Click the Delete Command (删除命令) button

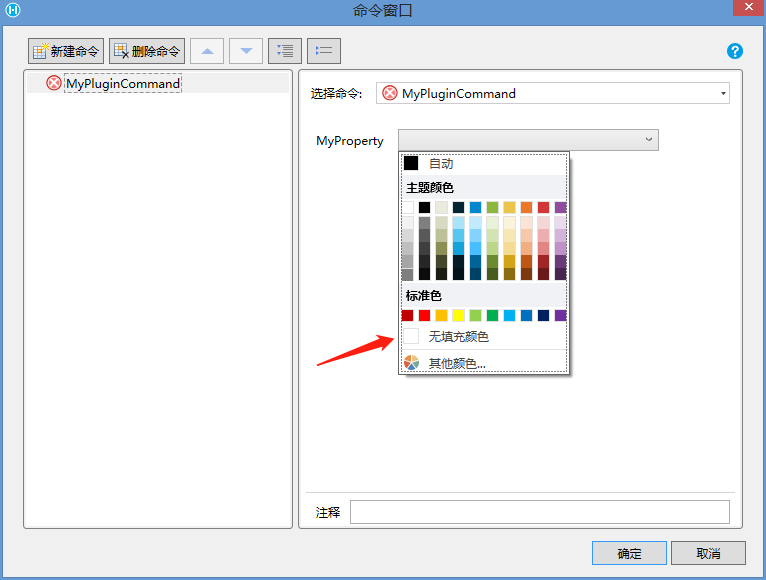(147, 51)
